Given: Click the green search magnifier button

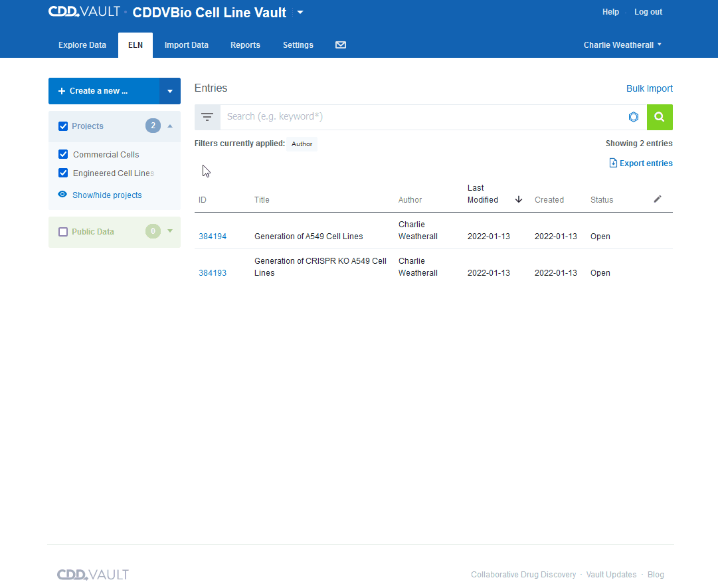Looking at the screenshot, I should click(x=660, y=117).
